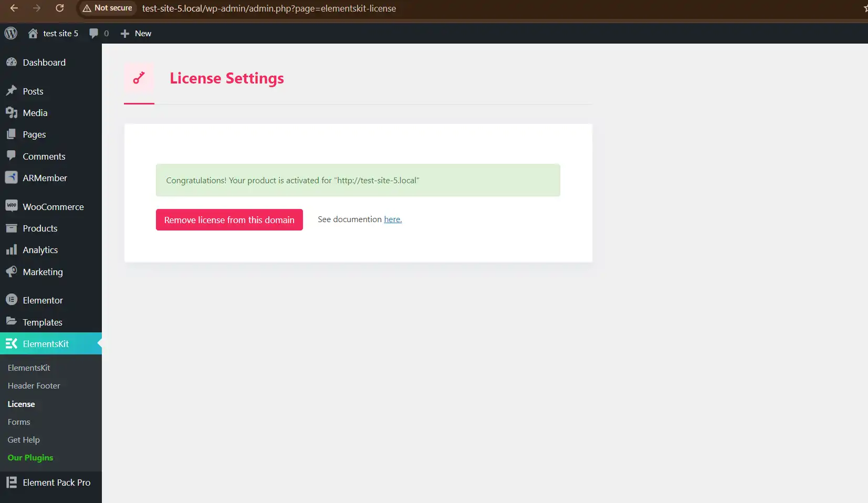Click the ElementsKit EK logo icon
The width and height of the screenshot is (868, 503).
coord(11,343)
